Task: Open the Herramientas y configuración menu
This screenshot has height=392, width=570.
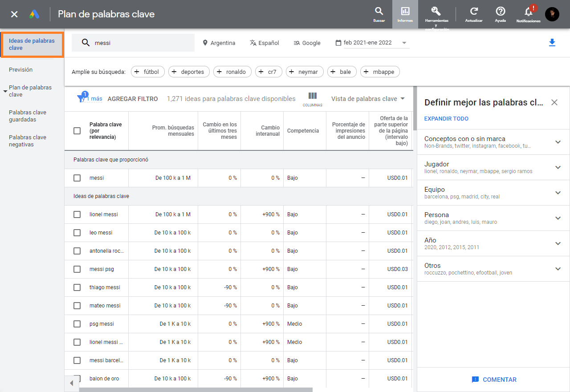Action: (436, 14)
